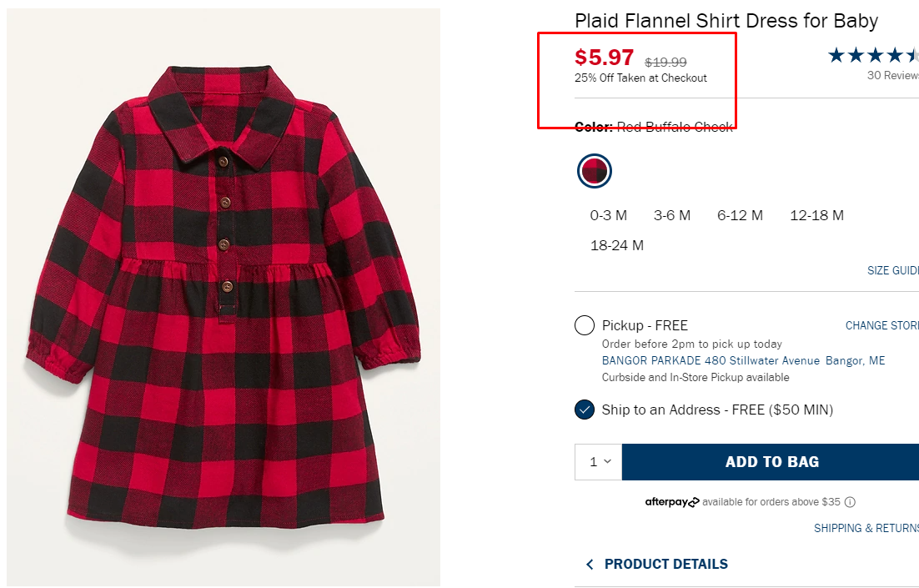Select size 18-24 M
Screen dimensions: 919x588
point(617,245)
